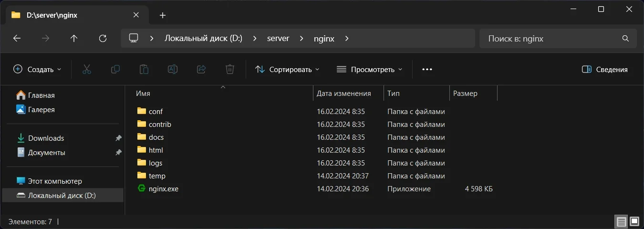Select the conf folder icon
Image resolution: width=644 pixels, height=229 pixels.
tap(141, 111)
